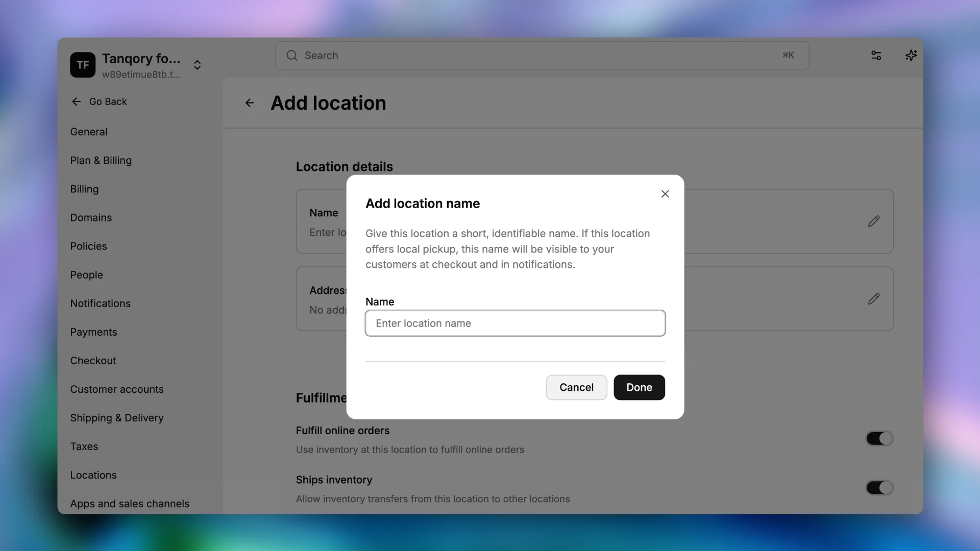Click the Address edit pencil icon
This screenshot has width=980, height=551.
click(873, 298)
